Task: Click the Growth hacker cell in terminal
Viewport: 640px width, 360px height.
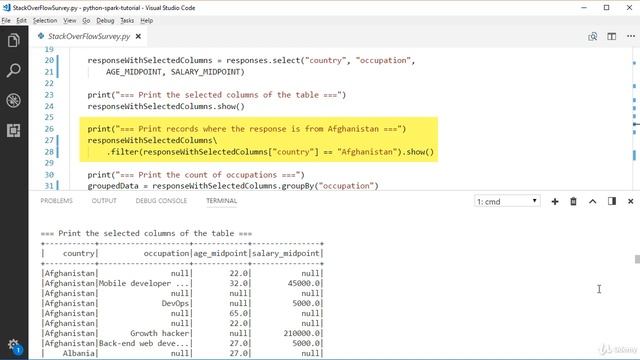Action: click(159, 333)
